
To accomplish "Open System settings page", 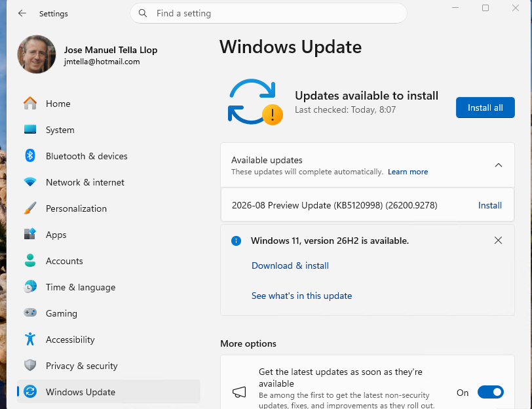I will (x=109, y=129).
